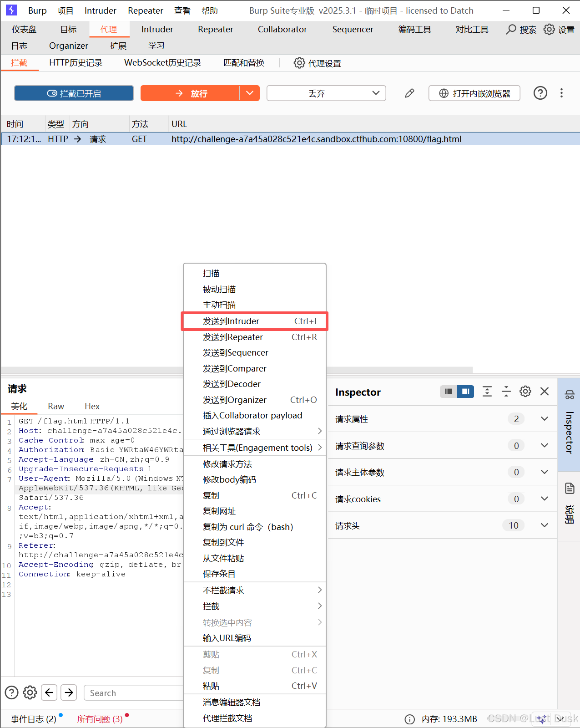This screenshot has width=580, height=728.
Task: Switch Inspector to side-by-side layout icon
Action: coord(449,392)
